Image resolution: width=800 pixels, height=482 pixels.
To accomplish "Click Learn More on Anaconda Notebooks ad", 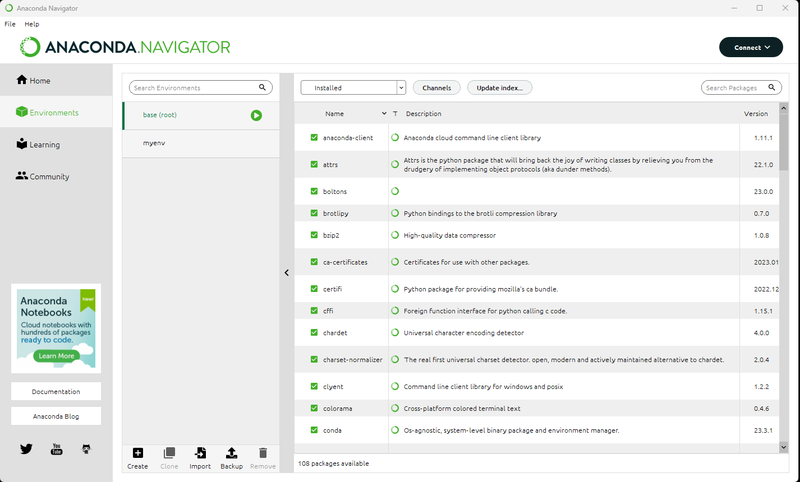I will click(x=56, y=356).
